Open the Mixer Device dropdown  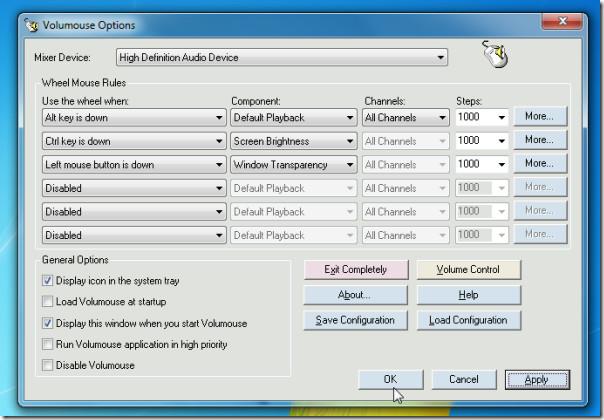click(x=282, y=57)
